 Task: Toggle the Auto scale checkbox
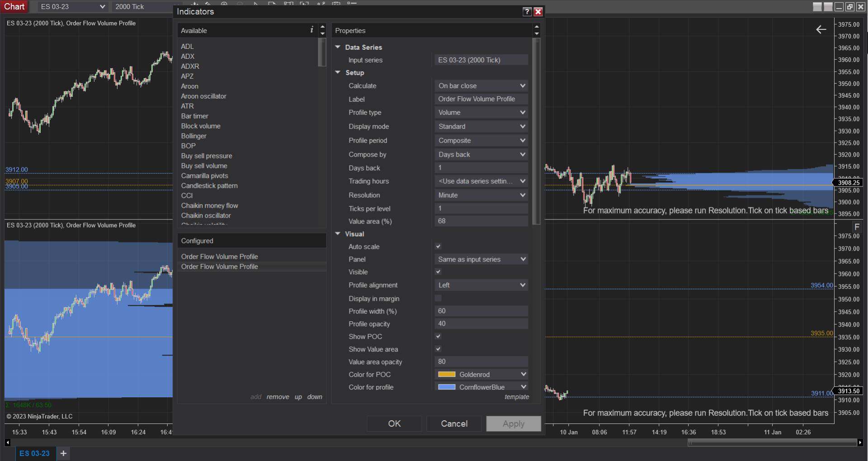(x=438, y=247)
